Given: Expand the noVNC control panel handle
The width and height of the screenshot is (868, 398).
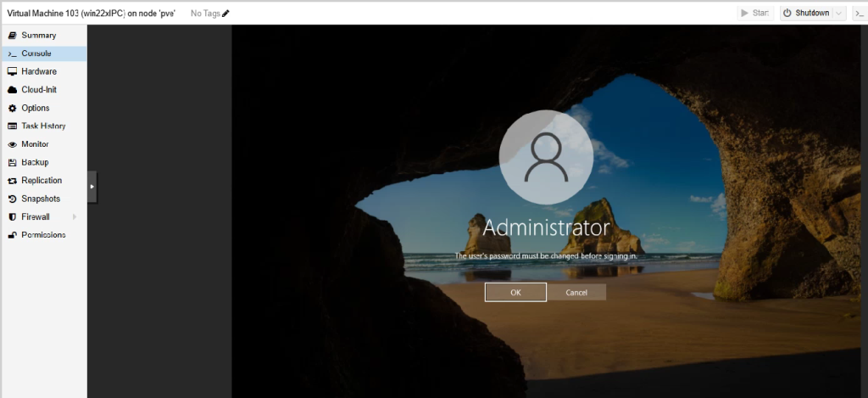Looking at the screenshot, I should pyautogui.click(x=92, y=187).
